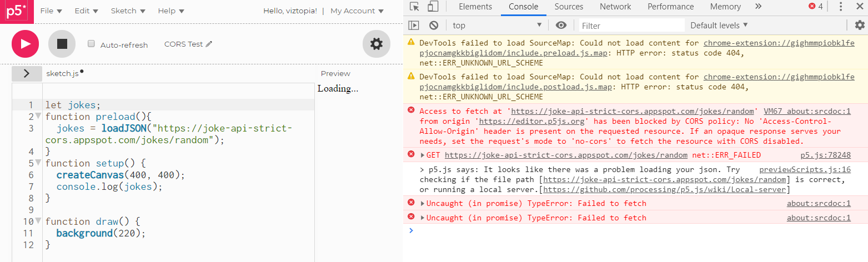Enable the Auto-refresh checkbox
Image resolution: width=868 pixels, height=262 pixels.
tap(92, 44)
